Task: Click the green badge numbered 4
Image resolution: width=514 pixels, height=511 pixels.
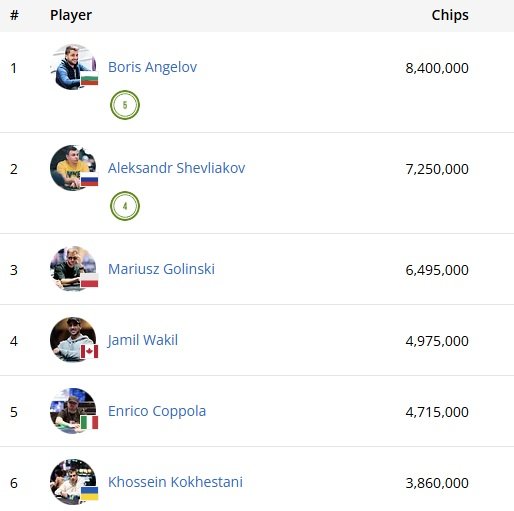Action: point(125,206)
